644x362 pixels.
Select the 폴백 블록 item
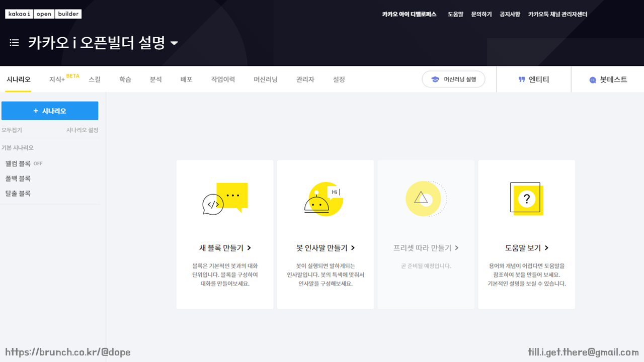point(18,178)
